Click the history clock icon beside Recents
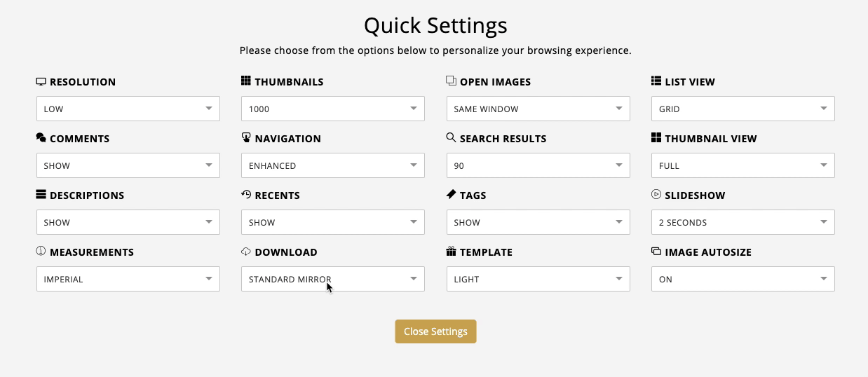 246,195
